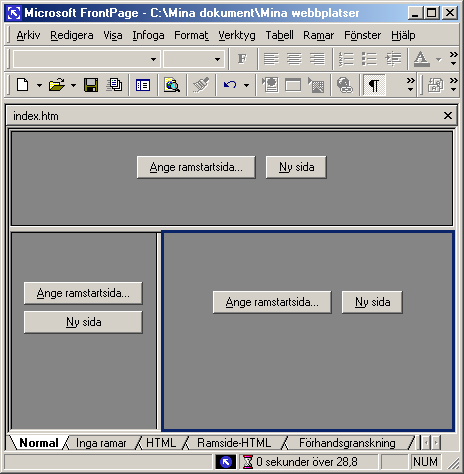Expand more standard toolbar buttons

(x=410, y=85)
